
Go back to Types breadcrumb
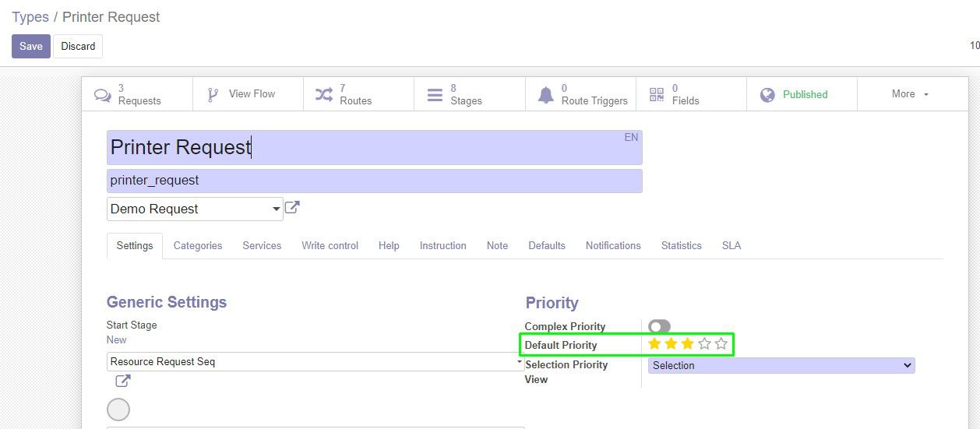[x=30, y=17]
